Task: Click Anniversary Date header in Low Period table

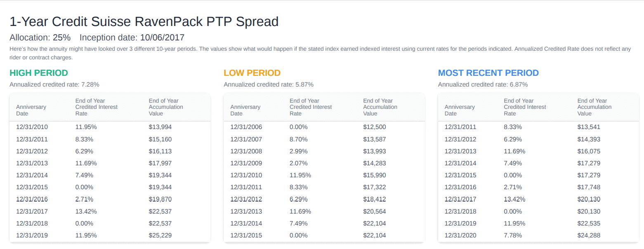Action: (x=245, y=110)
